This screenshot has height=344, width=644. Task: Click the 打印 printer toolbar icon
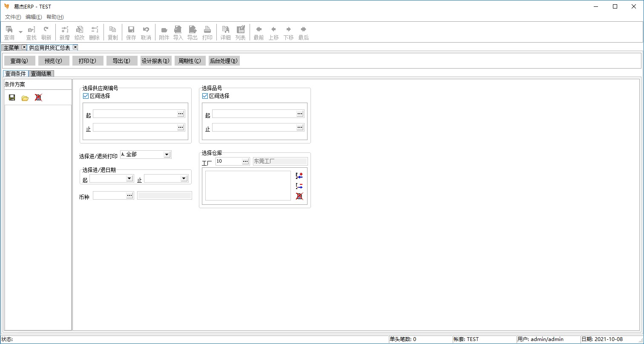[207, 32]
